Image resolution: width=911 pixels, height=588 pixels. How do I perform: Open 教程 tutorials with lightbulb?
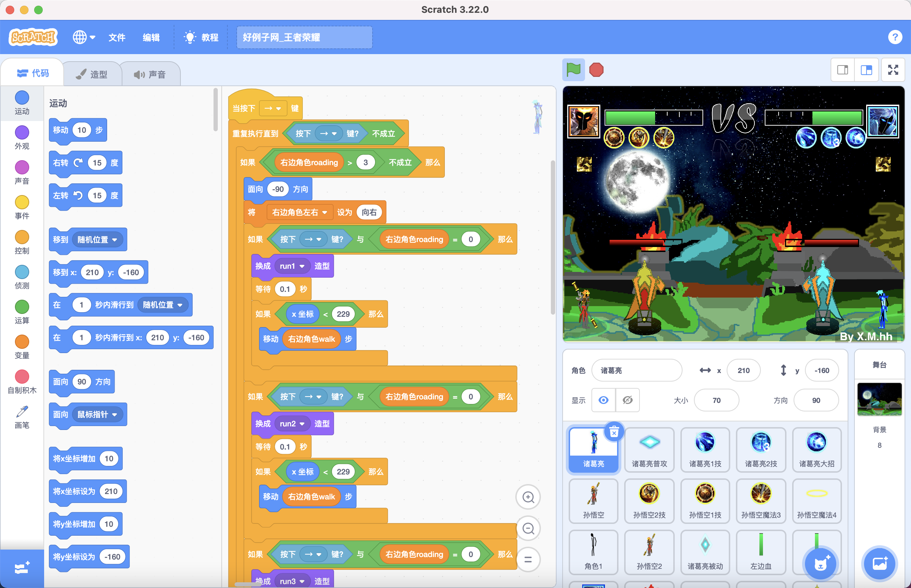pyautogui.click(x=201, y=37)
